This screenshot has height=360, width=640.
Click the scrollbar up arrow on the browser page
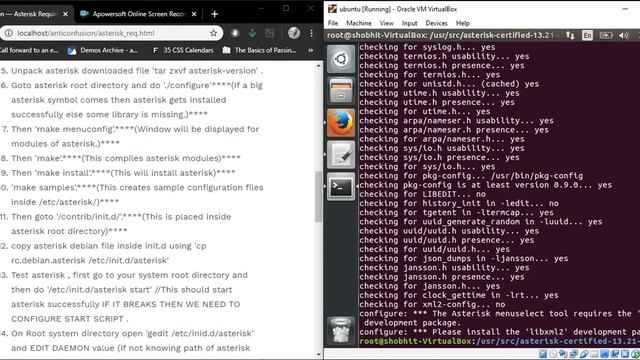[x=318, y=66]
